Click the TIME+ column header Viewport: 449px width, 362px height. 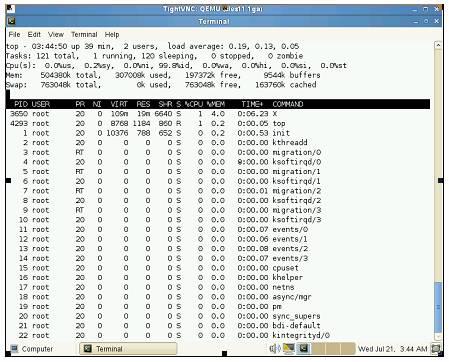click(252, 104)
